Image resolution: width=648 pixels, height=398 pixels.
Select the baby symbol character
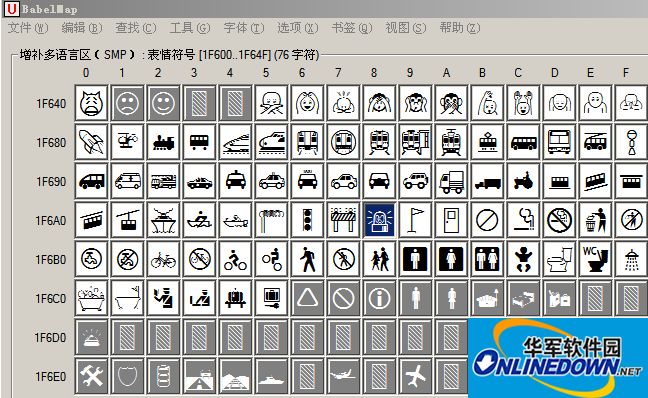click(x=523, y=260)
